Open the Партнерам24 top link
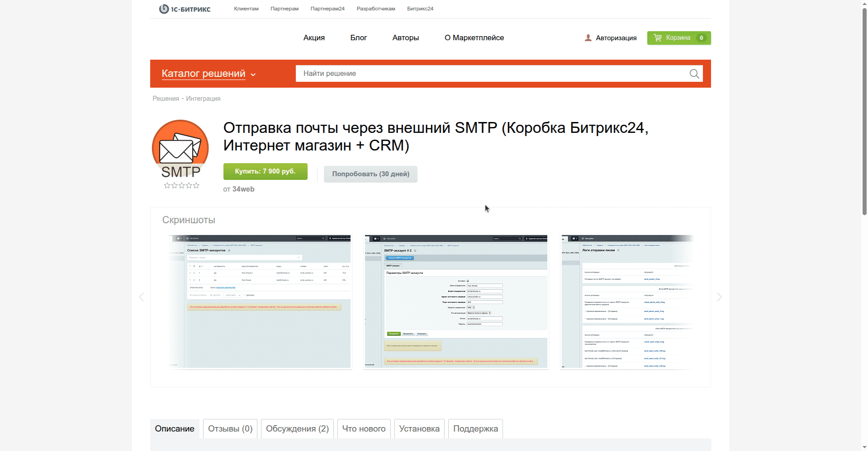Viewport: 868px width, 451px height. pos(327,9)
